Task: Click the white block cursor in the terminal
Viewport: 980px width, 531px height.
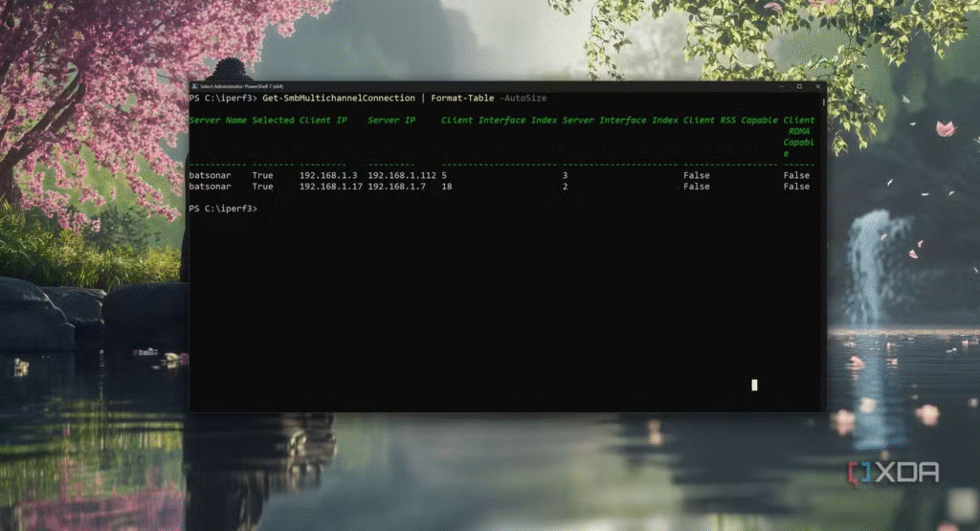Action: coord(754,385)
